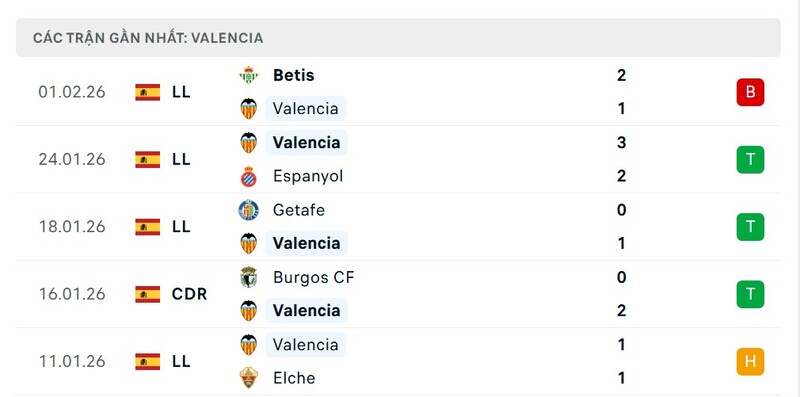Click the orange H draw badge

click(750, 361)
